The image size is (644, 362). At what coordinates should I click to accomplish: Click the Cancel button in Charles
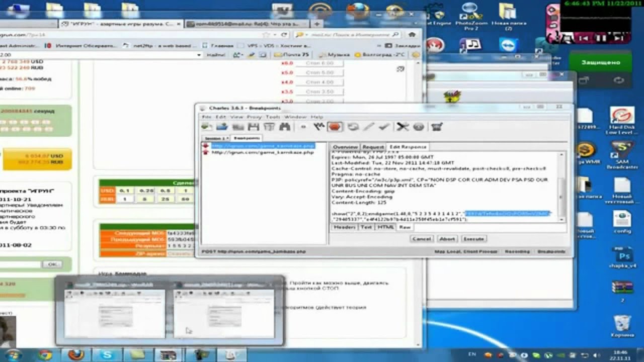[422, 239]
